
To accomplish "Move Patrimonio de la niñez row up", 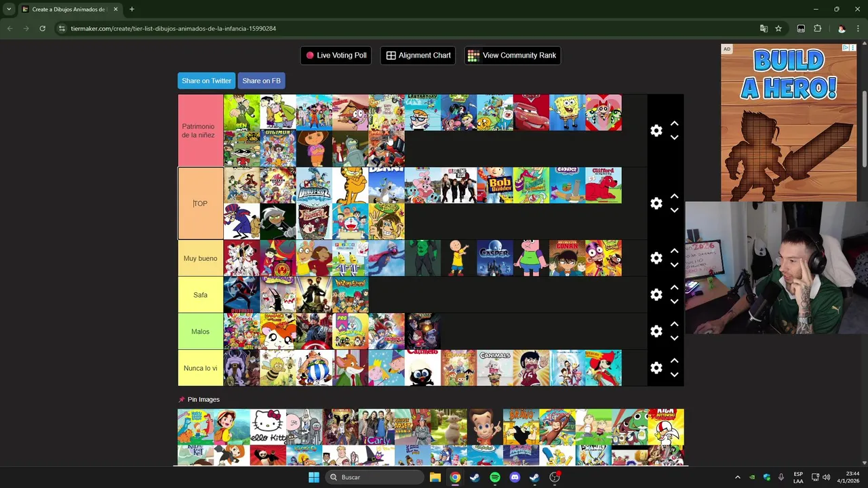I will point(674,123).
